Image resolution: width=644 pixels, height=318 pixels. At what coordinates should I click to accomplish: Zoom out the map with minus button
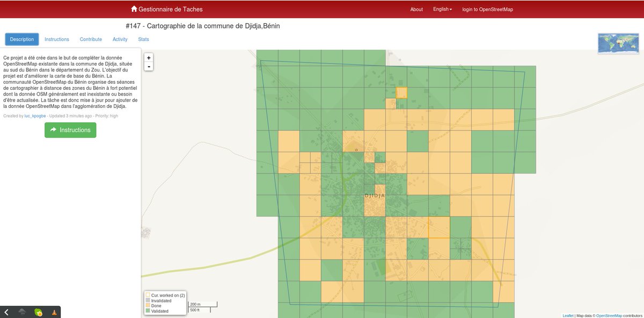(149, 66)
